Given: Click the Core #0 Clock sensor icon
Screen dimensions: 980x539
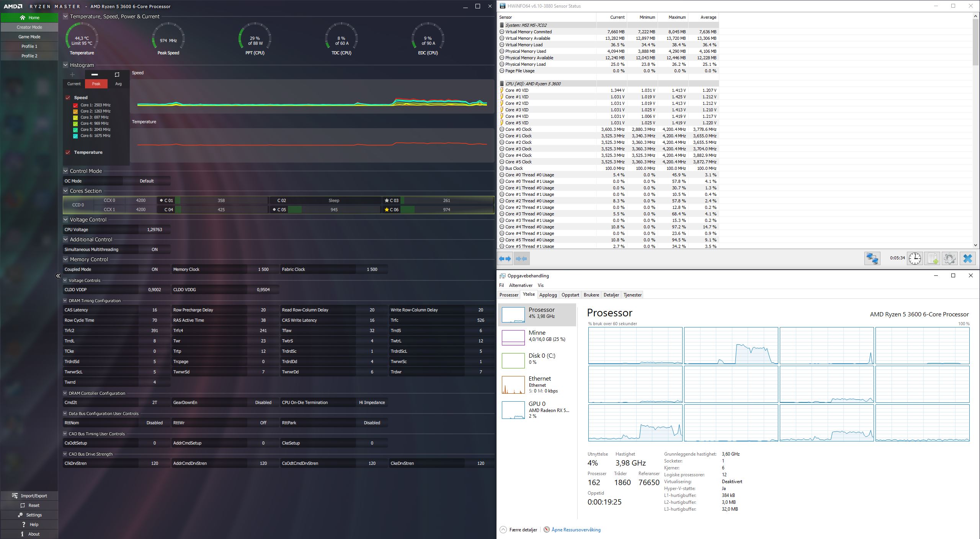Looking at the screenshot, I should pyautogui.click(x=501, y=129).
